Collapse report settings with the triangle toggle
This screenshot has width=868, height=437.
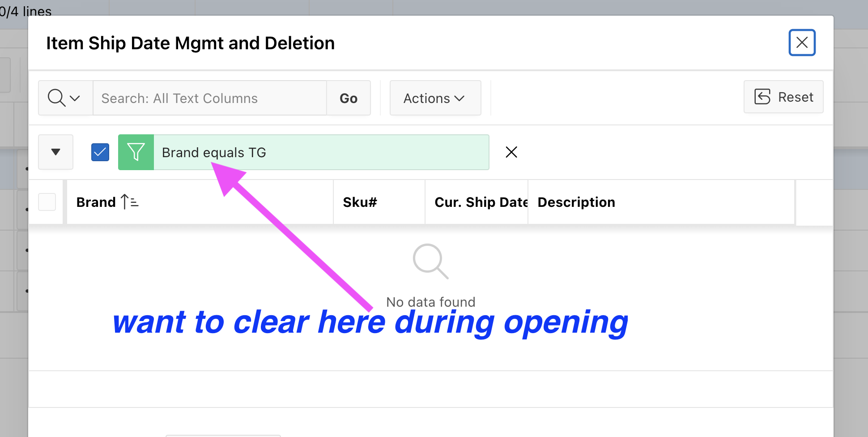pos(55,152)
